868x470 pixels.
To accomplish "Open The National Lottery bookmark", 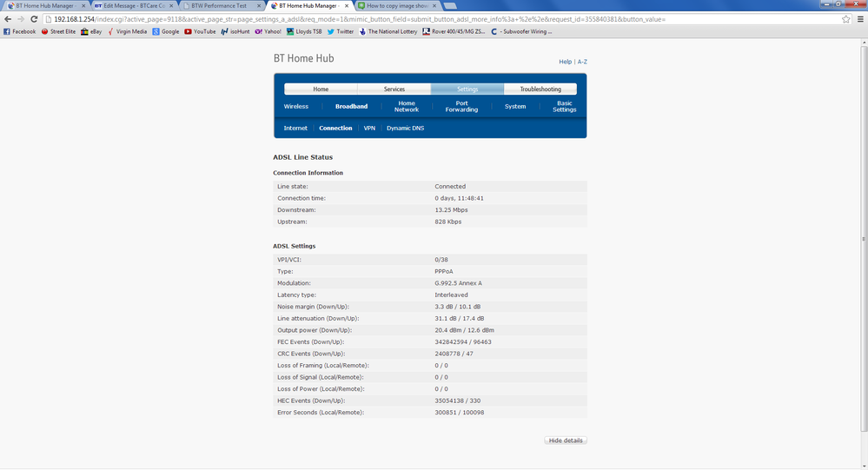I will (x=388, y=31).
